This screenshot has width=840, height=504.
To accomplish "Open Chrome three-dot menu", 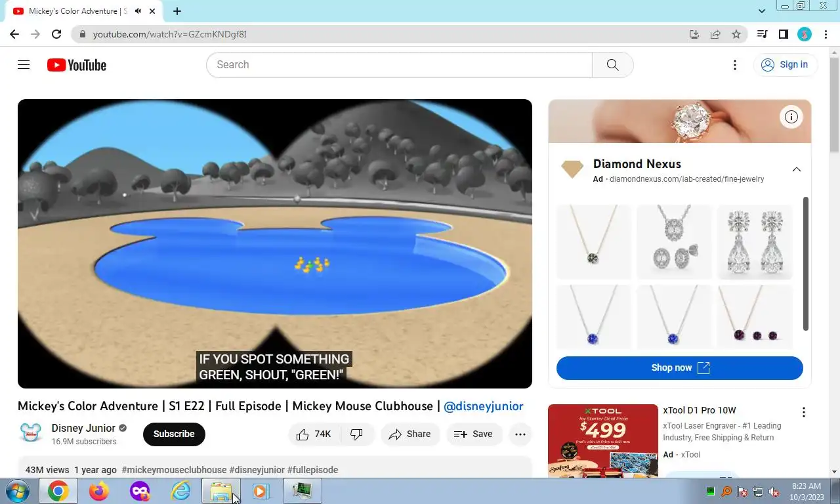I will [x=825, y=34].
